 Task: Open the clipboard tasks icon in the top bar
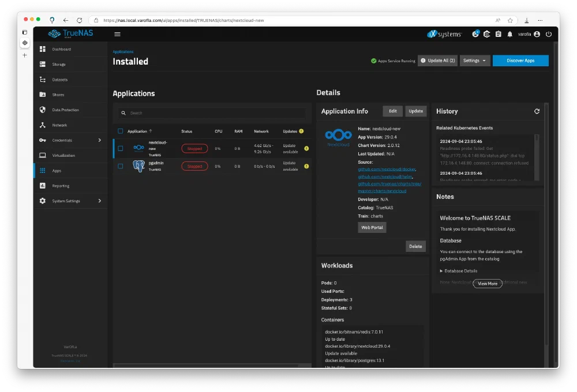point(498,34)
